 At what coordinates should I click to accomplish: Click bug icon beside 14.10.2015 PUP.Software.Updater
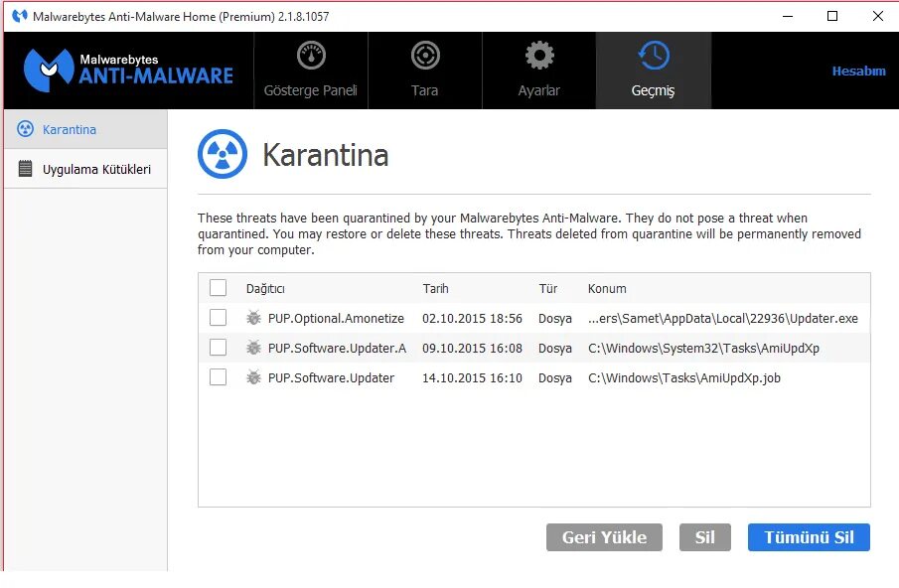coord(253,377)
